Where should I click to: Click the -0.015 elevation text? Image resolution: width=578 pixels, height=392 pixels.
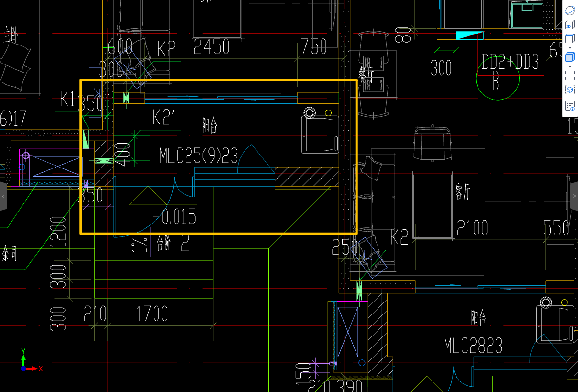click(x=175, y=217)
